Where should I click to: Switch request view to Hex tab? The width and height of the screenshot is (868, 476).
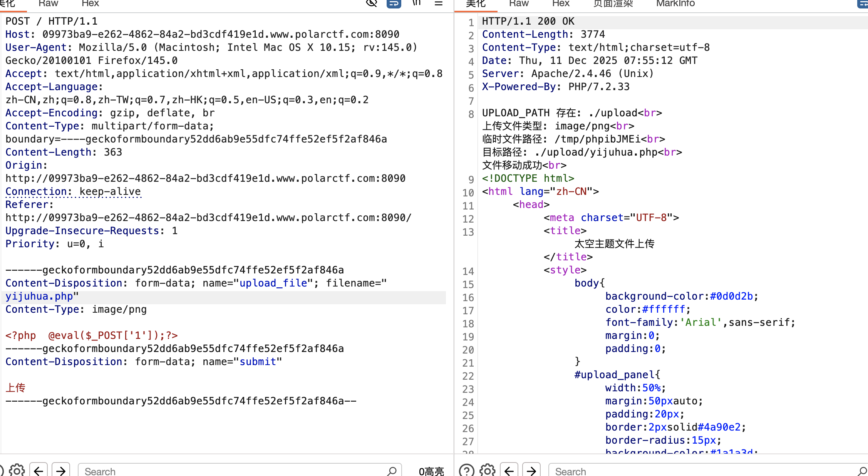pyautogui.click(x=90, y=3)
